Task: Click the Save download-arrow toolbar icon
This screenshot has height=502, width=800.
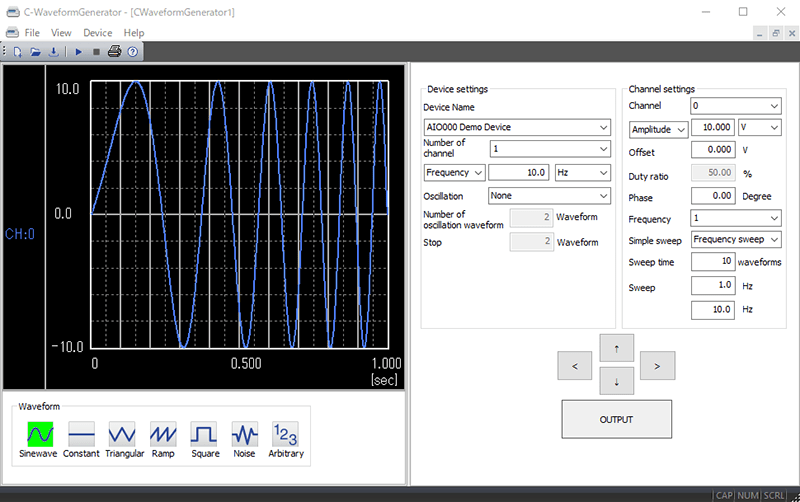Action: pyautogui.click(x=52, y=51)
